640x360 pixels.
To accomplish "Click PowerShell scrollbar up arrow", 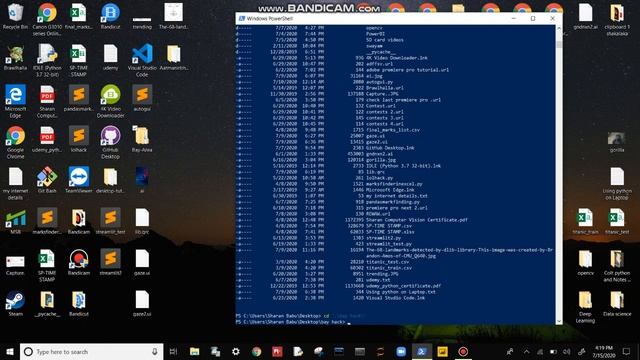I will click(559, 29).
